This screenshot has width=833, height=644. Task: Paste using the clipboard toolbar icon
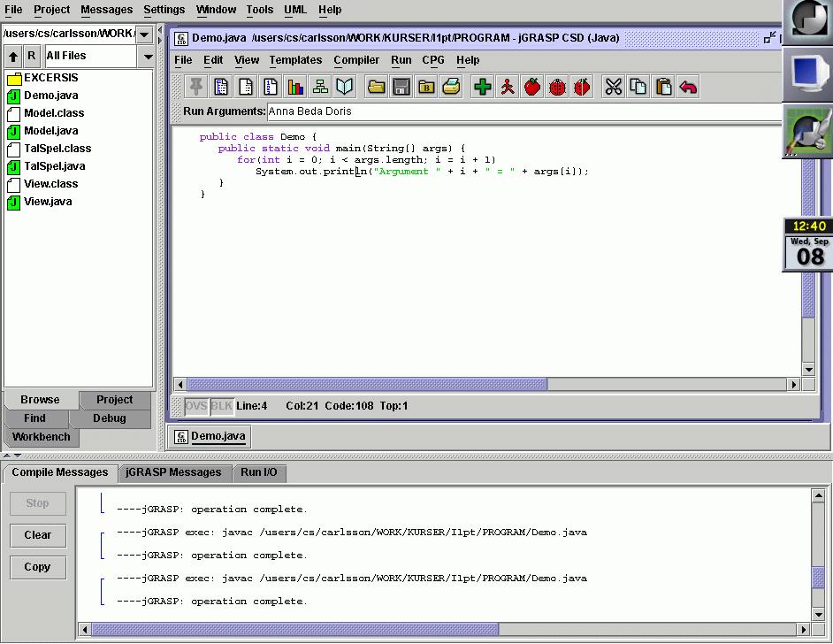663,87
